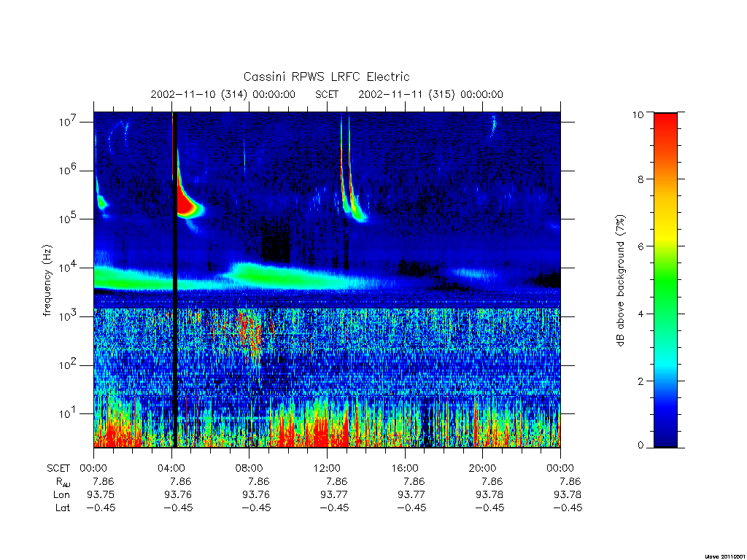Click the chart title Cassini RPWS LRFC Electric

tap(326, 77)
